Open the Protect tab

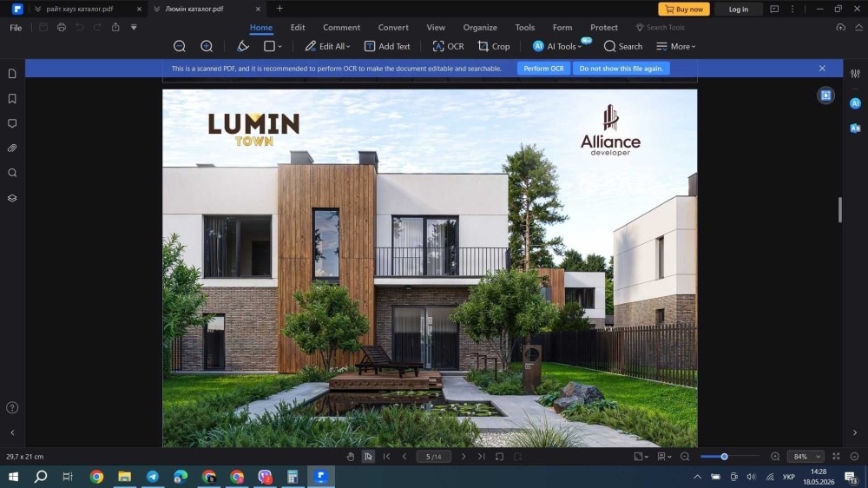point(604,27)
